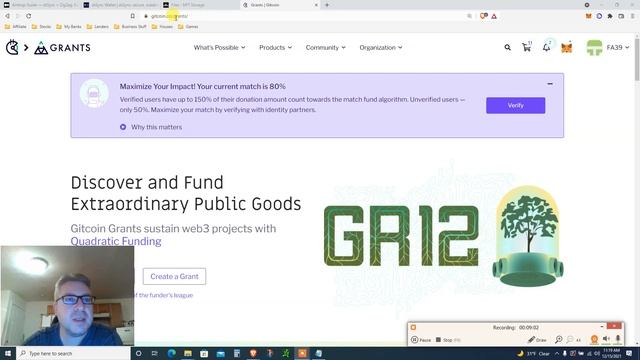The height and width of the screenshot is (360, 640).
Task: Open the shopping cart icon
Action: tap(527, 47)
